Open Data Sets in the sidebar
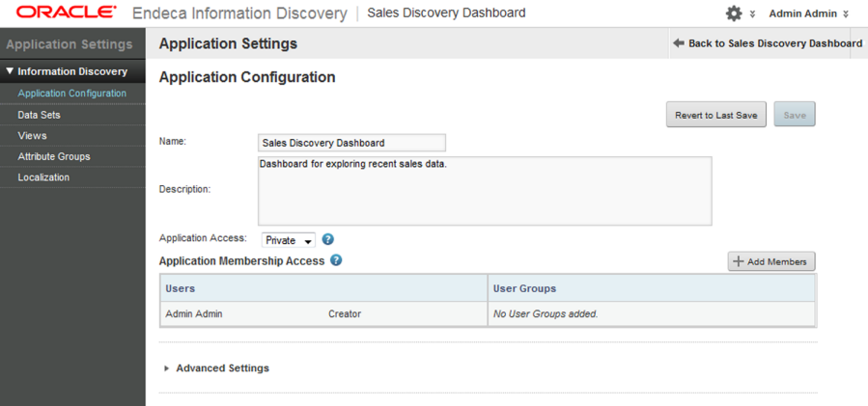Screen dimensions: 868x406 [39, 115]
